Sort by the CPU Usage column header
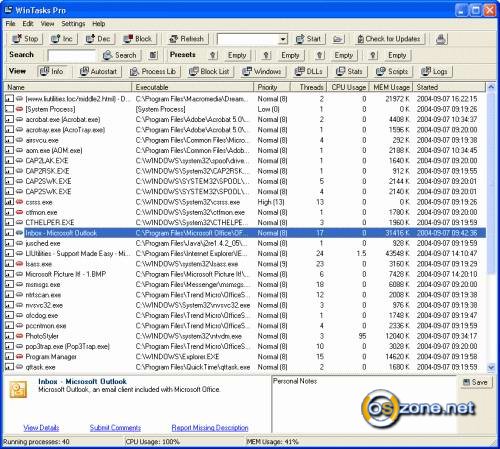 348,87
